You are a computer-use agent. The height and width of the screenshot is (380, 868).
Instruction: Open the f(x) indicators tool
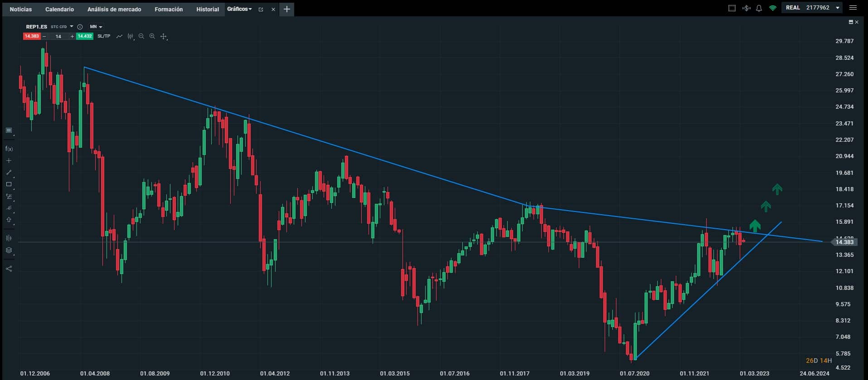[9, 149]
